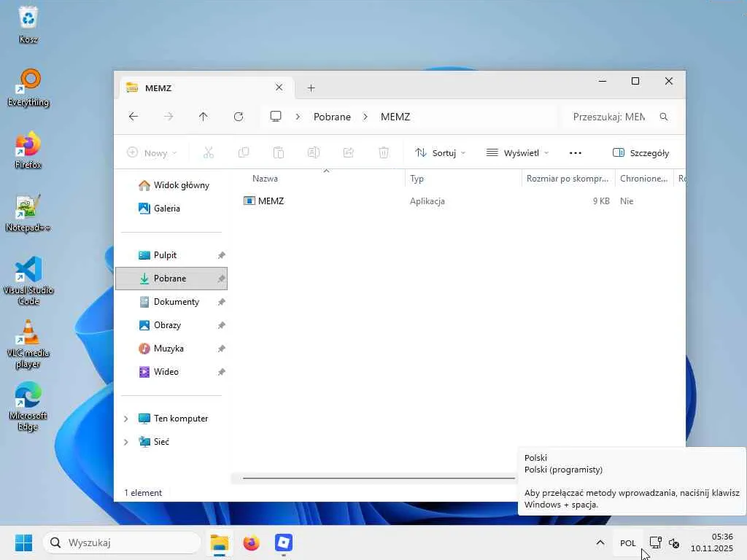
Task: Select the Firefox desktop shortcut
Action: click(x=28, y=150)
